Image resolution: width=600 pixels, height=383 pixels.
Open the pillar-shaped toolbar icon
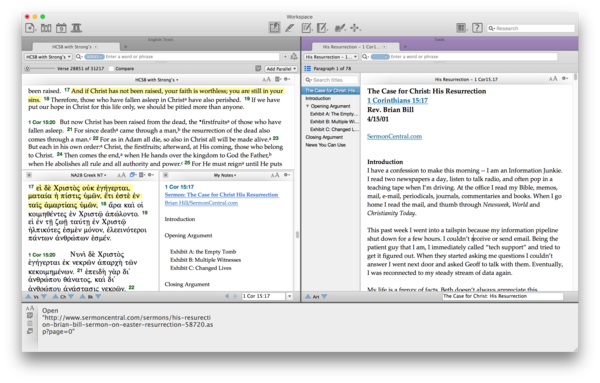[76, 28]
